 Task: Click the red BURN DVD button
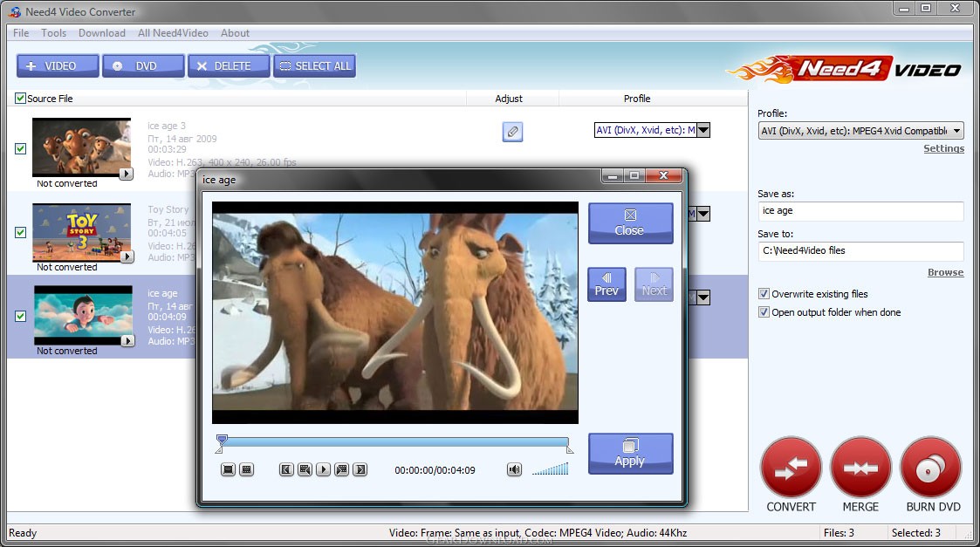coord(930,468)
